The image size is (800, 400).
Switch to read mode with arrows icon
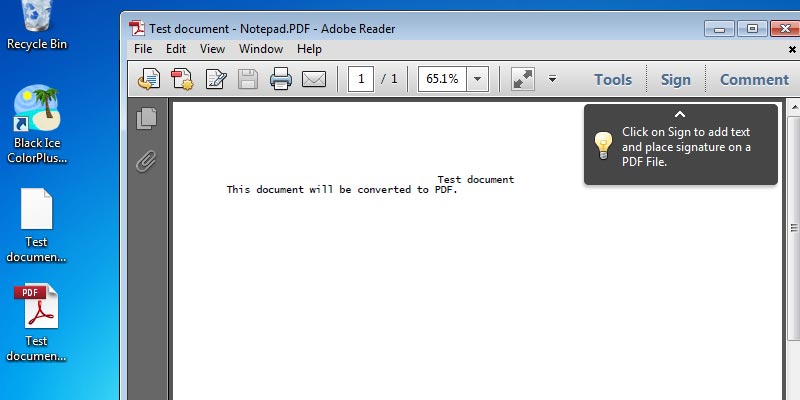[522, 79]
